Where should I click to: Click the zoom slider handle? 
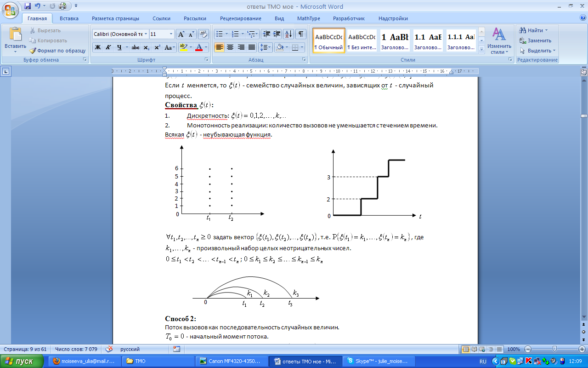click(x=555, y=349)
